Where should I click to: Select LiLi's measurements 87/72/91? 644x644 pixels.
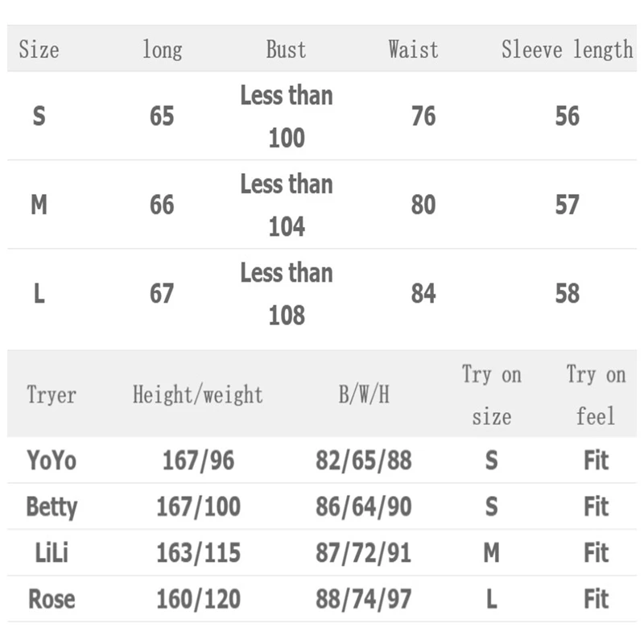click(x=364, y=554)
